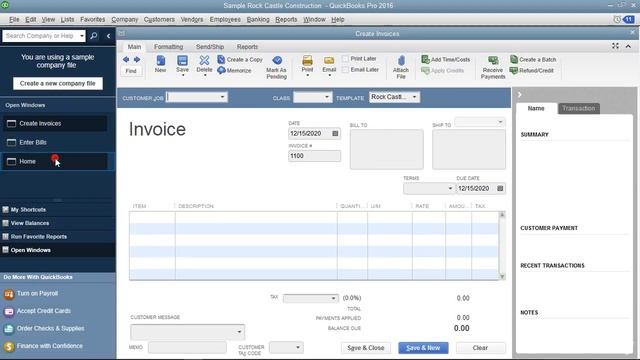Click the Delete invoice icon

point(204,65)
